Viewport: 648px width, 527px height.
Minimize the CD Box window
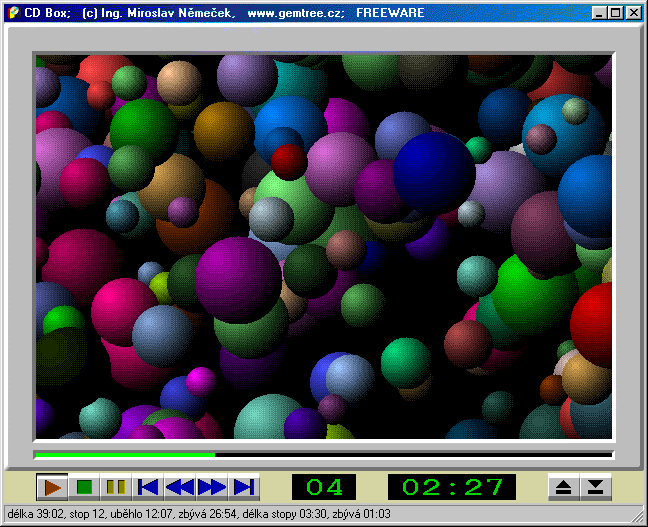(x=598, y=13)
